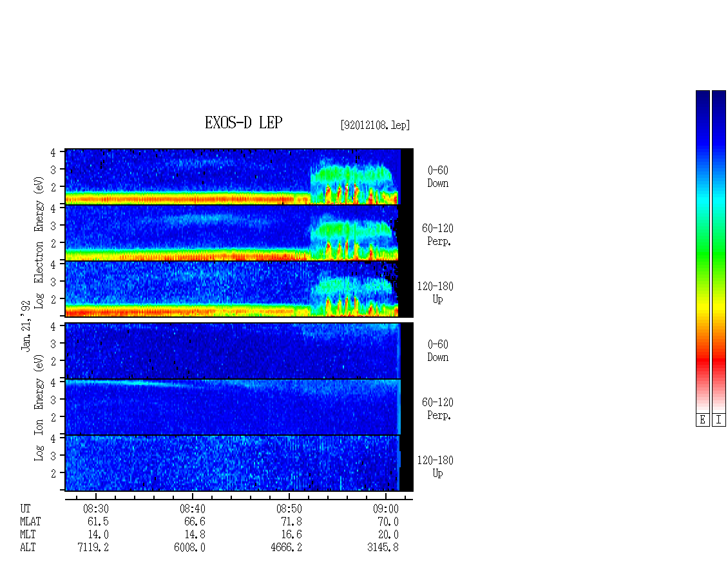Click the MLAT value 71.8
The width and height of the screenshot is (728, 564).
(x=291, y=521)
